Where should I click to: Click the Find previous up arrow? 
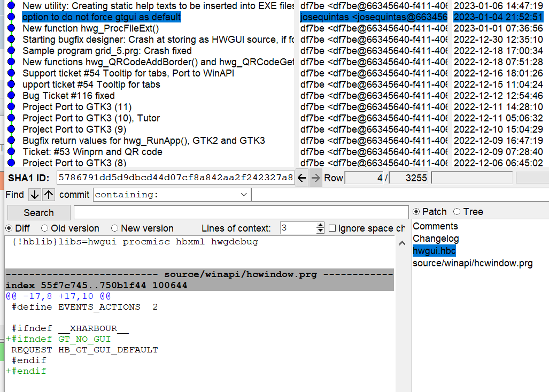pyautogui.click(x=49, y=195)
